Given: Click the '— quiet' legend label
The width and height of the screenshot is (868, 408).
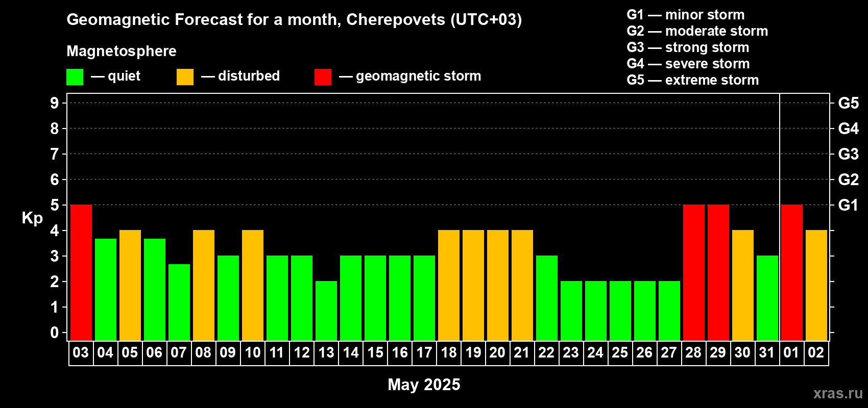Looking at the screenshot, I should pos(115,76).
